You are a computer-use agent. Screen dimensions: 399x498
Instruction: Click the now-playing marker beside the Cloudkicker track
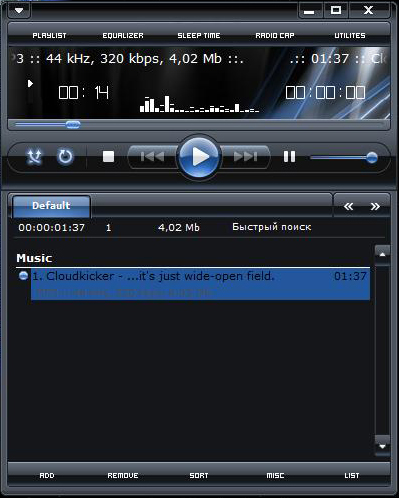(23, 276)
